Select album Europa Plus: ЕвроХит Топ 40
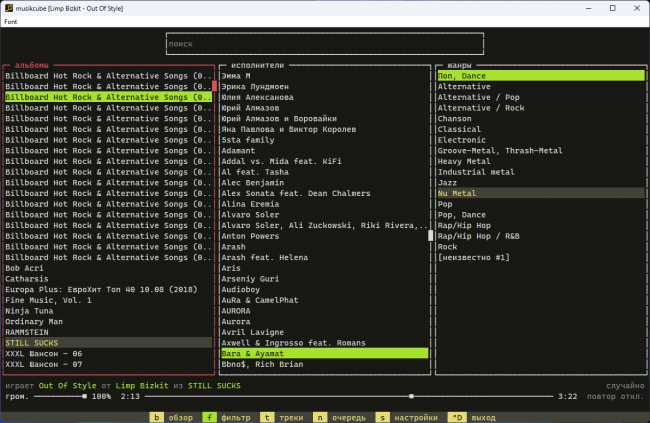This screenshot has width=650, height=423. tap(108, 289)
